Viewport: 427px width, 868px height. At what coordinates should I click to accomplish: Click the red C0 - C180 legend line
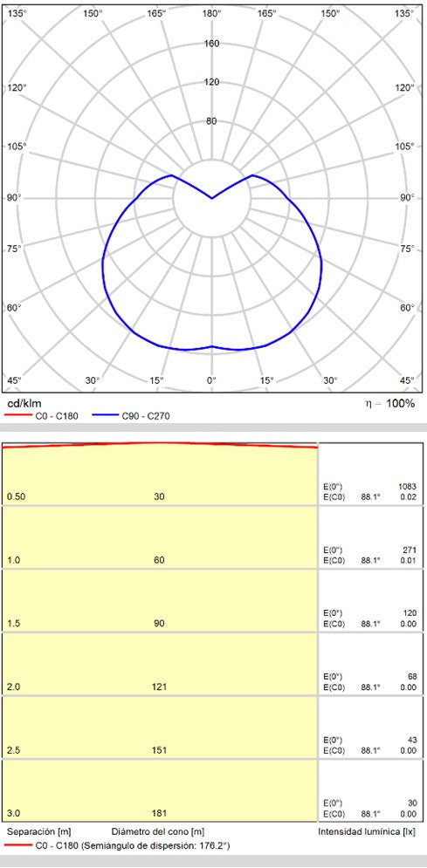point(17,416)
